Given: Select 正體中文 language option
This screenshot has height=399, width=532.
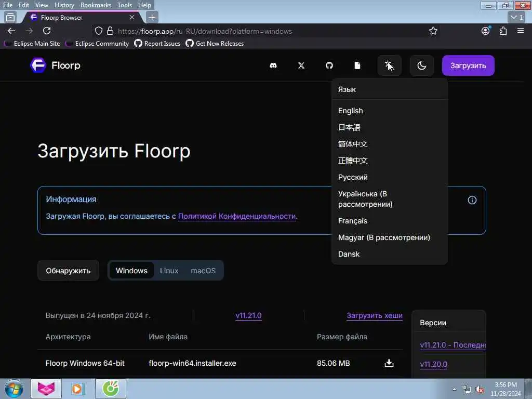Looking at the screenshot, I should click(x=353, y=161).
